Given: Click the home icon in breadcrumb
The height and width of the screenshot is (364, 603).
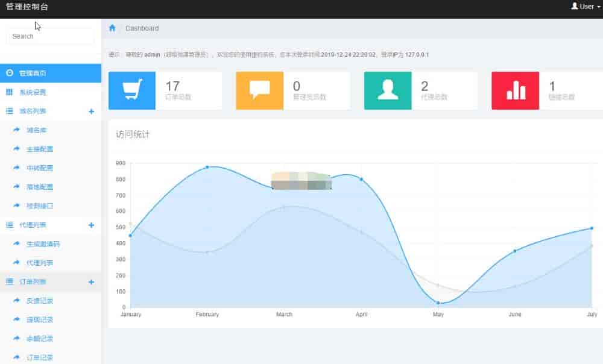Looking at the screenshot, I should coord(112,28).
